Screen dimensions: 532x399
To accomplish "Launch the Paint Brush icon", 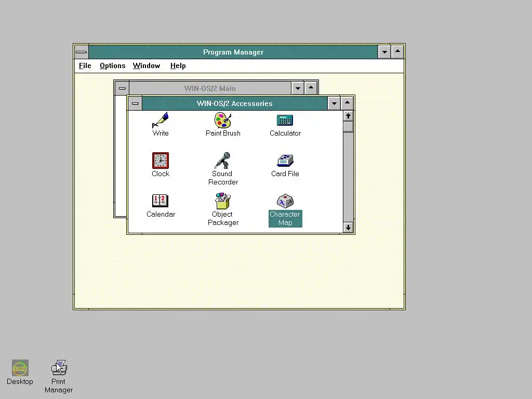I will (x=222, y=120).
